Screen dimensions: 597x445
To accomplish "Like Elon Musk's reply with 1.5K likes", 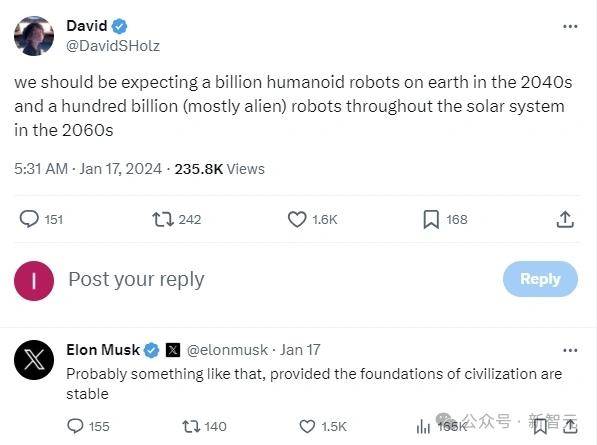I will 307,426.
